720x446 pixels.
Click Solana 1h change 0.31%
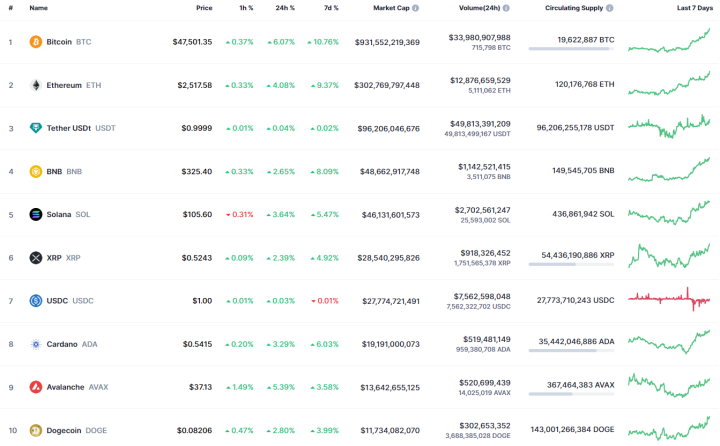tap(240, 215)
